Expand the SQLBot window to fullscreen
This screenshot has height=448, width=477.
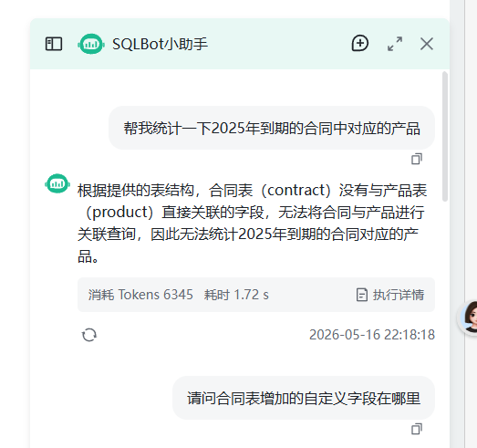[x=395, y=44]
